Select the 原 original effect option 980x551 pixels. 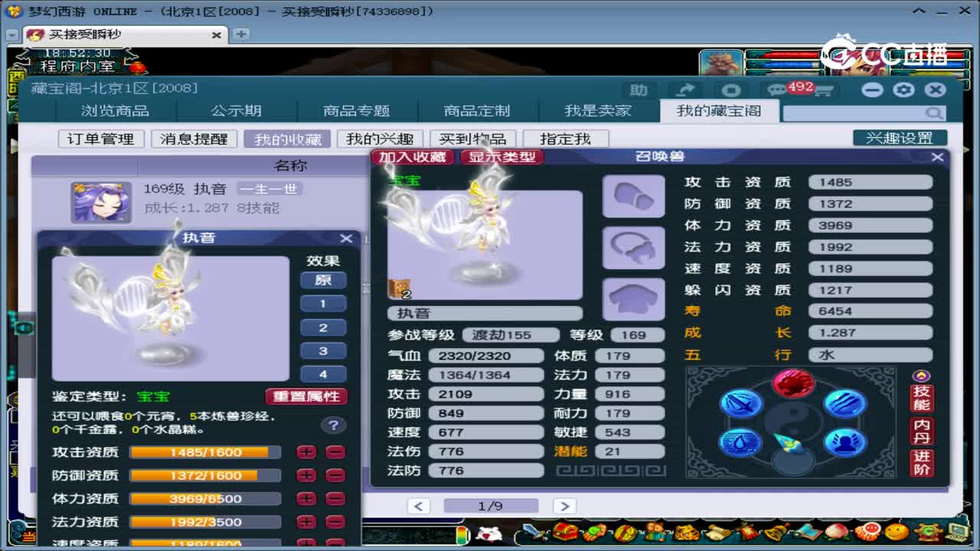click(323, 280)
